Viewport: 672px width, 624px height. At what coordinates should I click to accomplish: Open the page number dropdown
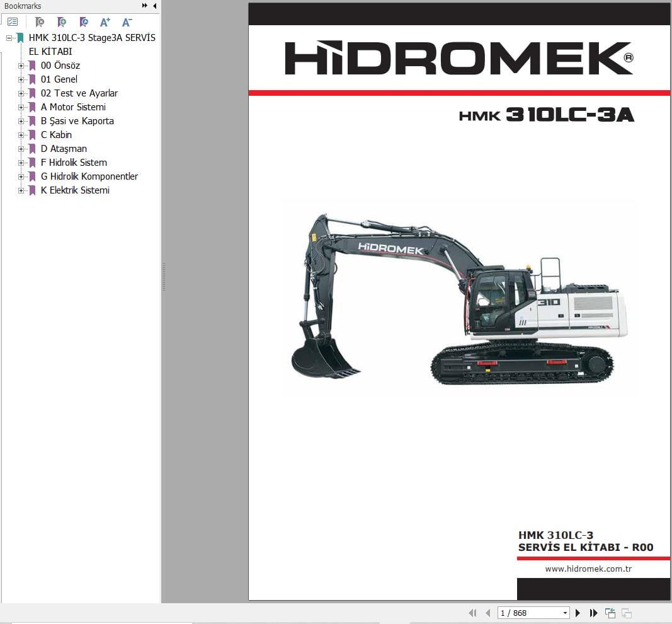(x=564, y=612)
